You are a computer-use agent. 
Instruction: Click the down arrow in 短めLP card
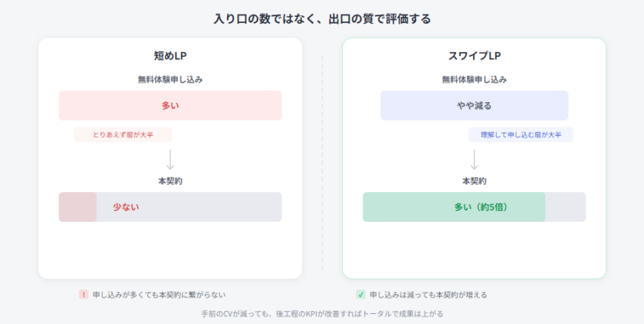click(170, 160)
